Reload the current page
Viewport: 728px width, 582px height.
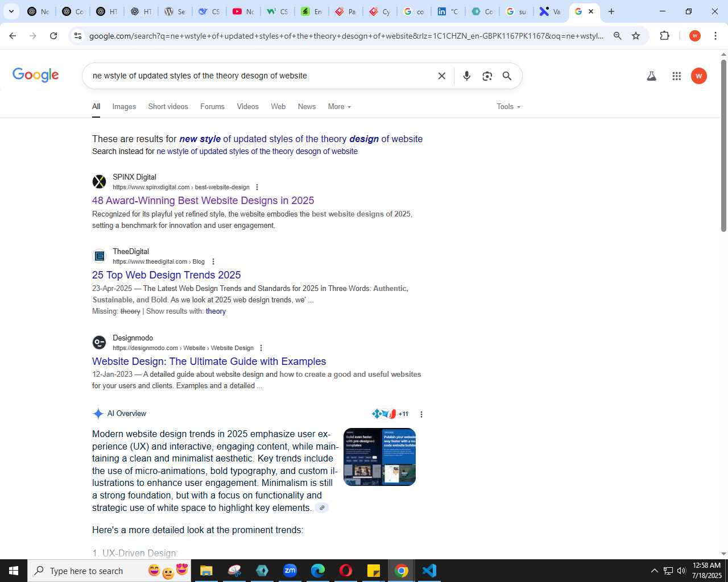[53, 36]
